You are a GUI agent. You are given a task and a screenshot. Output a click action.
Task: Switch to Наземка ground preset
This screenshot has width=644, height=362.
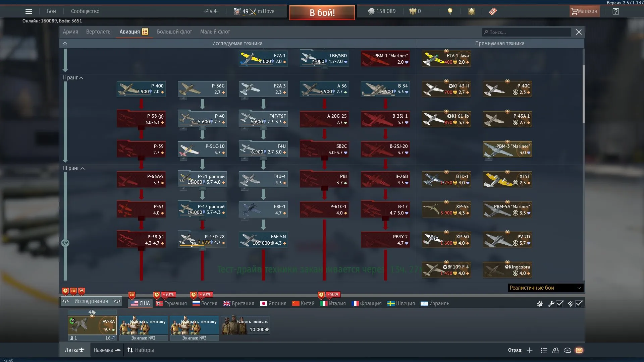pyautogui.click(x=107, y=350)
